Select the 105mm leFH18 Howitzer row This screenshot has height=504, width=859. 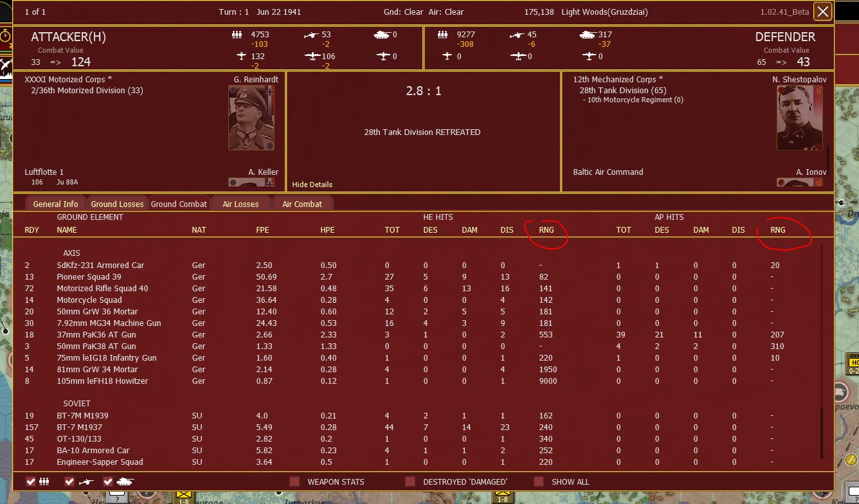point(417,381)
